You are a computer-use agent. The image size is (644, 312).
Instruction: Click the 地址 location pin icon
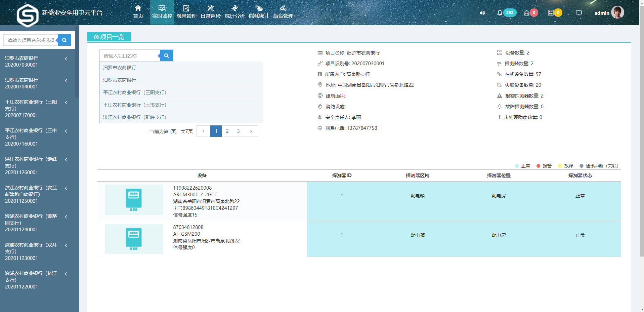(320, 85)
